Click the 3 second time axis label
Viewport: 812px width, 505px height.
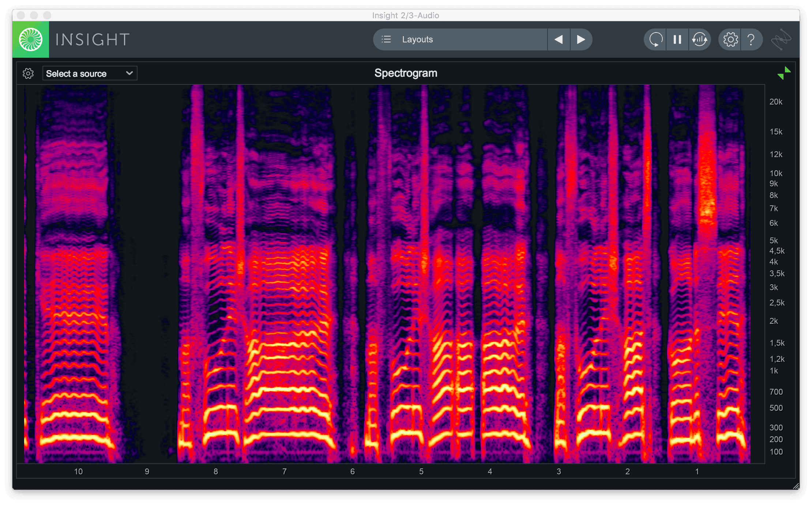(x=559, y=472)
